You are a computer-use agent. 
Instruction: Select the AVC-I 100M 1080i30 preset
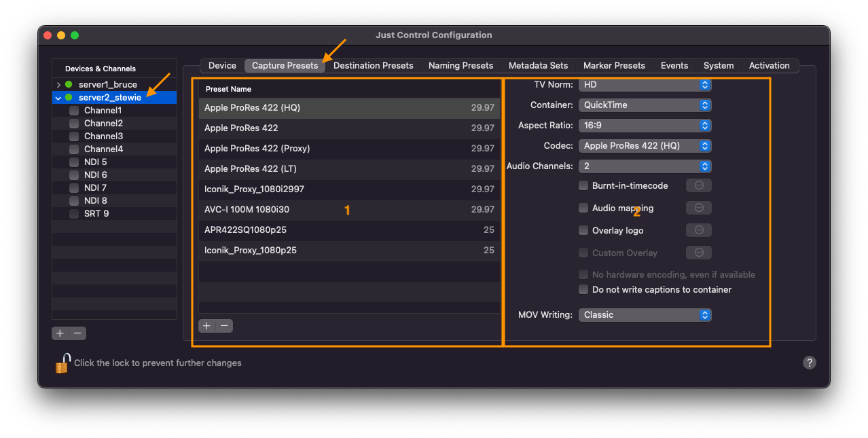349,210
